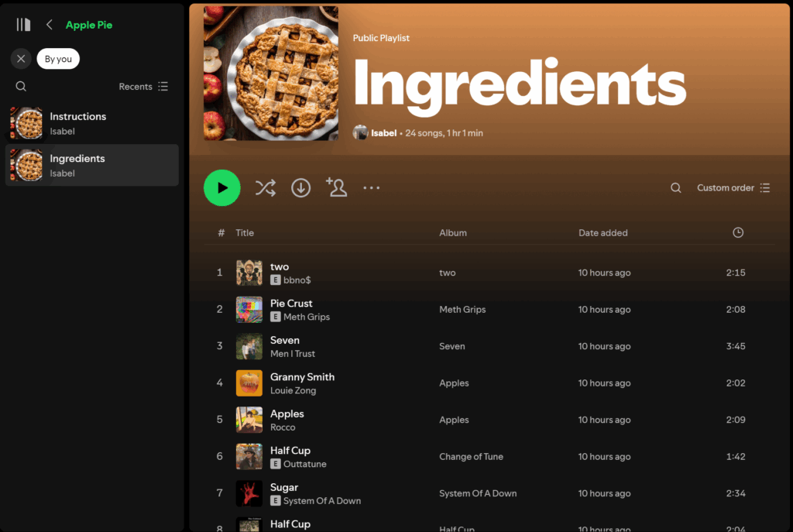Click the album art for "two"
Viewport: 793px width, 532px height.
click(x=249, y=273)
